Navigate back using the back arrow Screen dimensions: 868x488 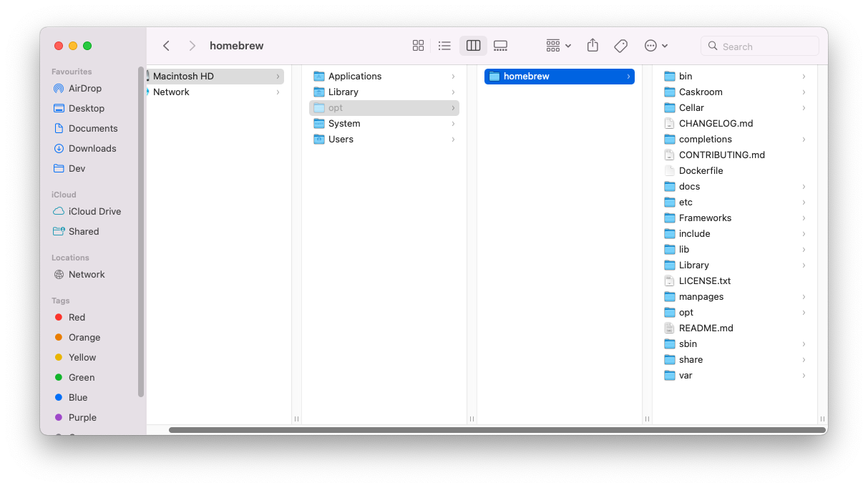pyautogui.click(x=166, y=45)
